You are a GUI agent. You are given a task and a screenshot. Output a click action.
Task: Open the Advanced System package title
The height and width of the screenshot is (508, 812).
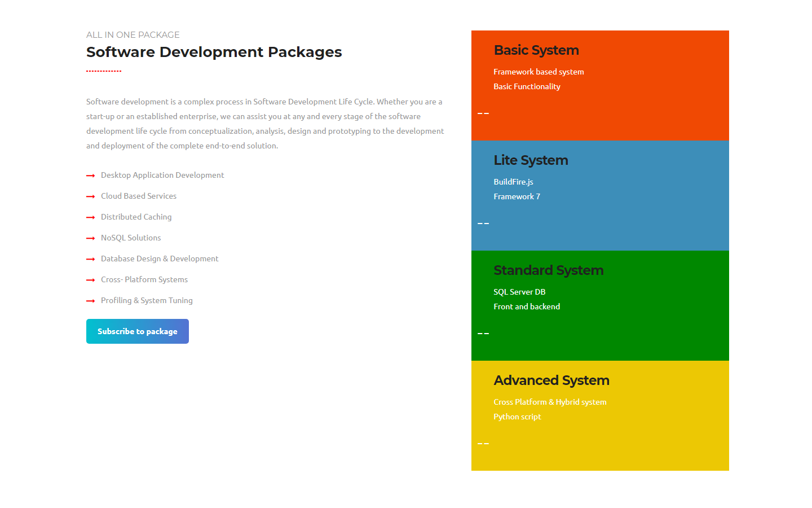(x=551, y=380)
